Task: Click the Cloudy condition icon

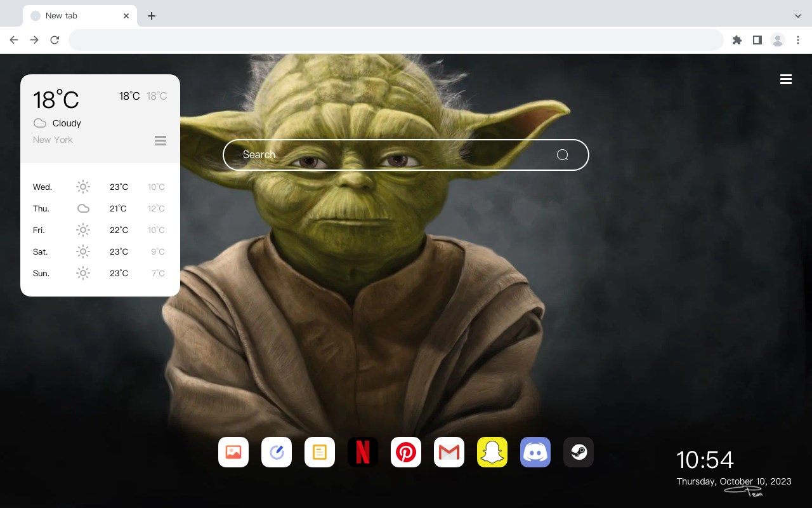Action: 40,123
